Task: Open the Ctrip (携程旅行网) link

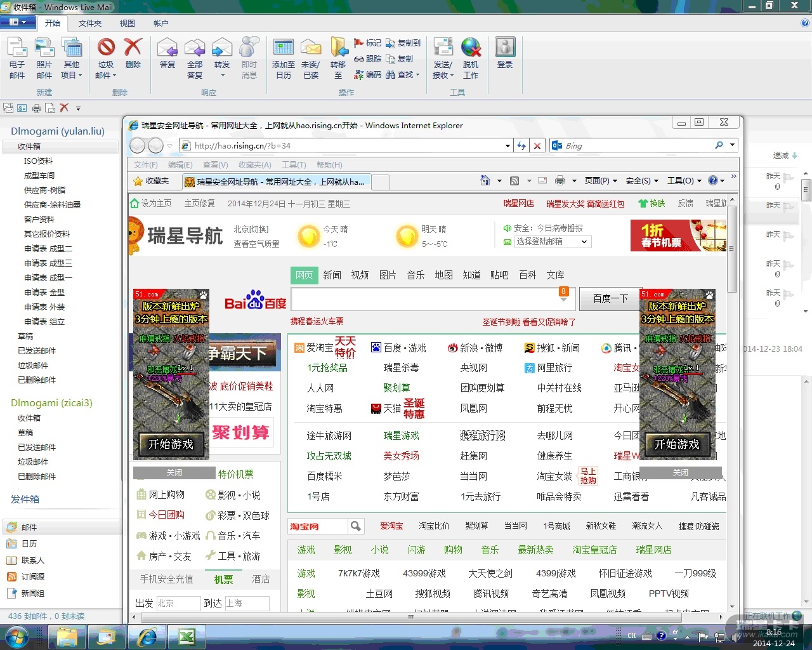Action: point(483,436)
